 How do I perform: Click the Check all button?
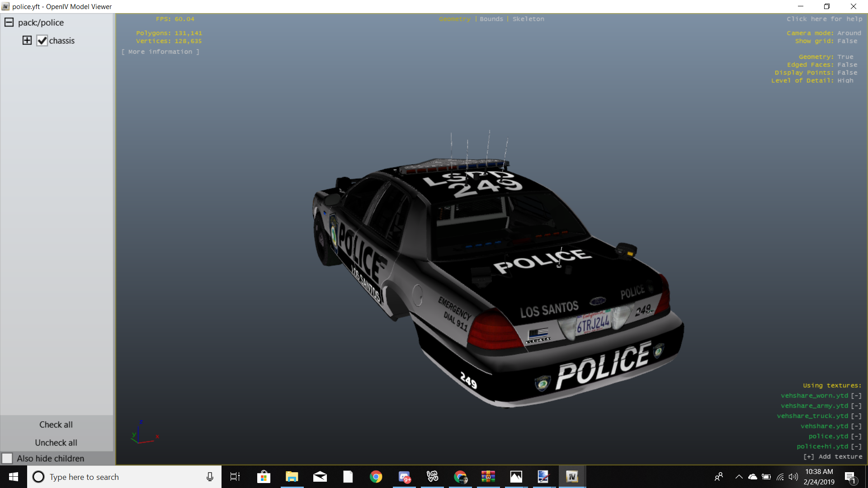56,424
